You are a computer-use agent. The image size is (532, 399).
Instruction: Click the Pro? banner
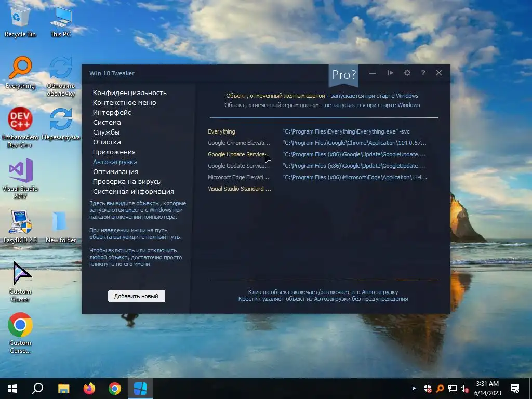(x=344, y=75)
